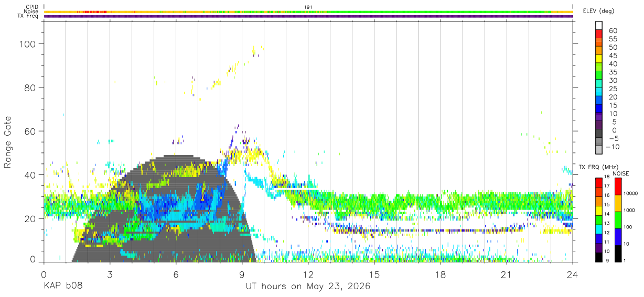Click the 'NOISE' legend title

620,174
